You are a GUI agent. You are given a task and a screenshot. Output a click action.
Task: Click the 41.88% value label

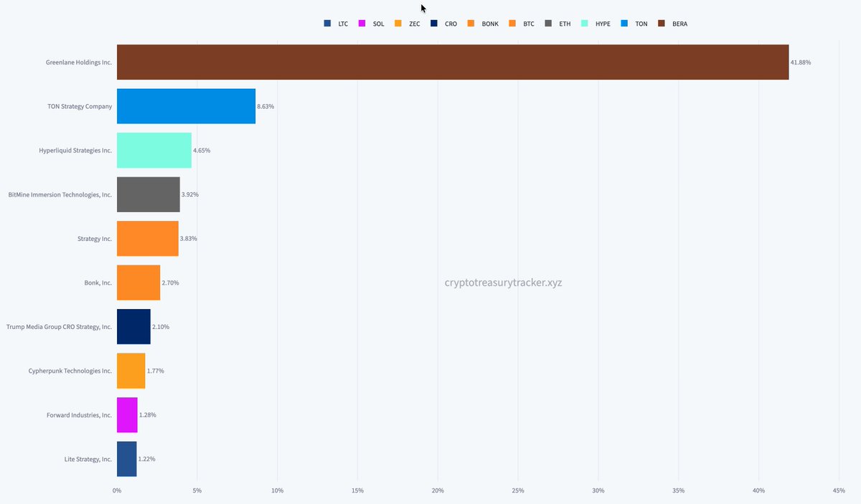[800, 62]
